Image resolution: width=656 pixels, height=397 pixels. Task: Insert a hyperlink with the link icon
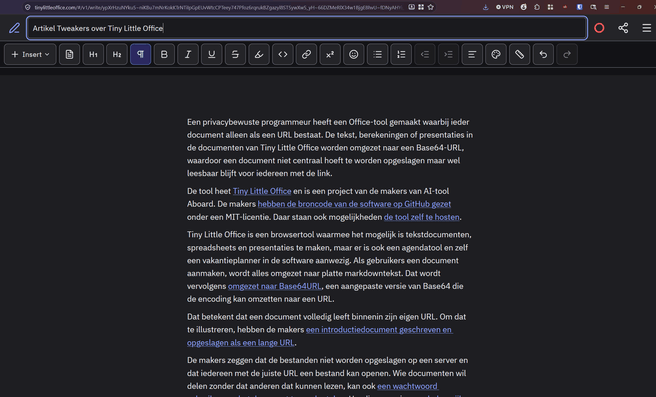[x=306, y=54]
